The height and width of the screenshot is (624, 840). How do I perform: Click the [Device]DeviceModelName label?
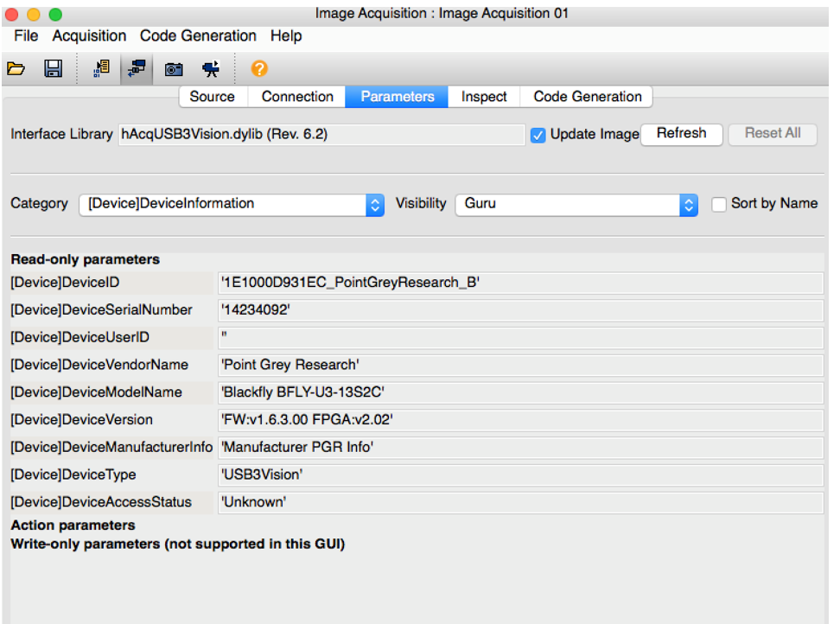(97, 392)
